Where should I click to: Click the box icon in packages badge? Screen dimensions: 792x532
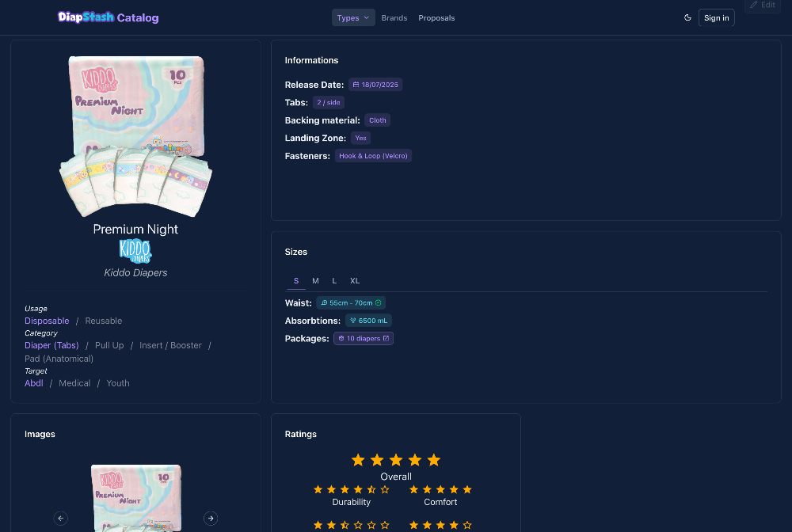341,338
